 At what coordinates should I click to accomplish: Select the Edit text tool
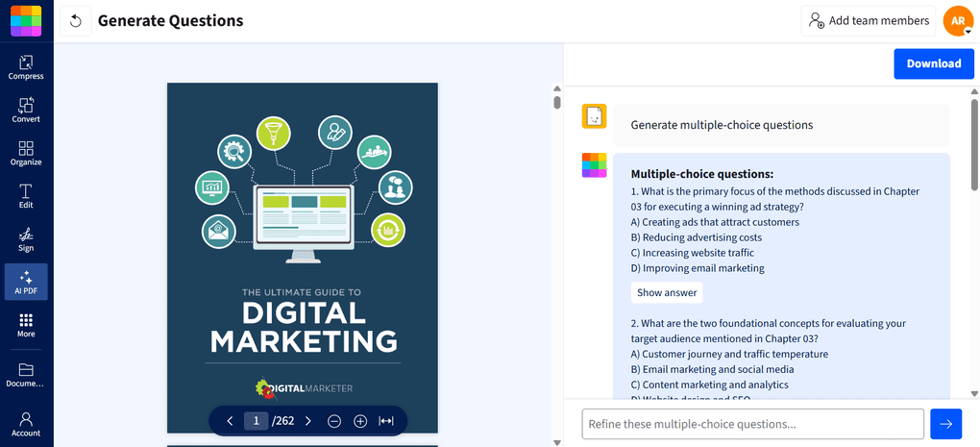[x=26, y=196]
